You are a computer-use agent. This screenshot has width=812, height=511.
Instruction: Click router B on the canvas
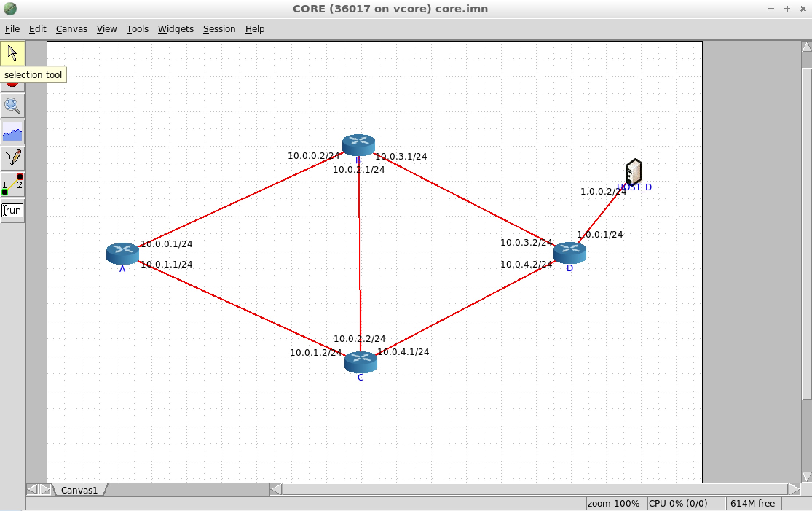tap(358, 144)
